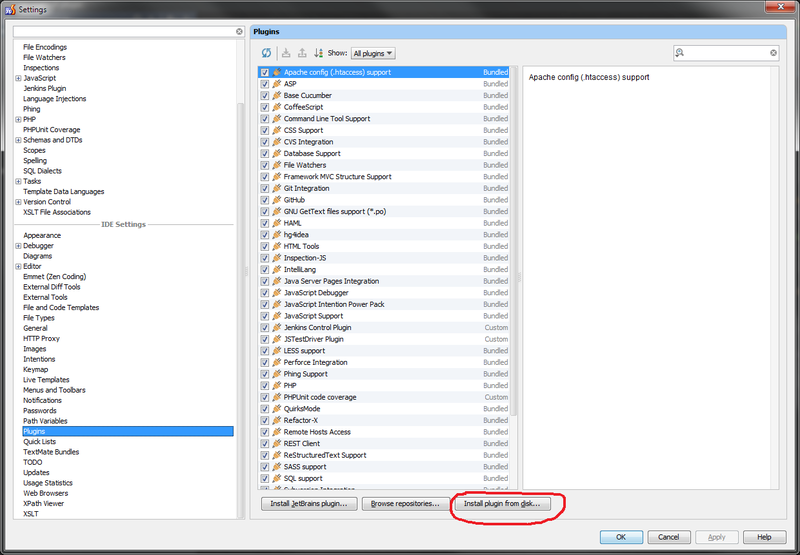Open the Keymap settings page

[36, 369]
